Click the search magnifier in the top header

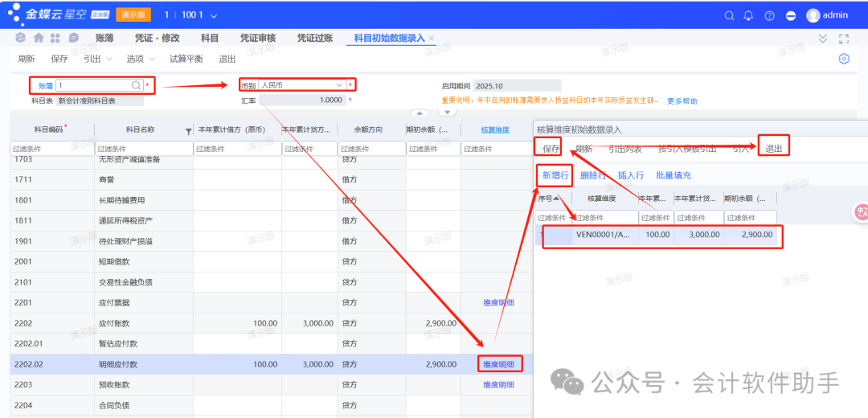729,15
